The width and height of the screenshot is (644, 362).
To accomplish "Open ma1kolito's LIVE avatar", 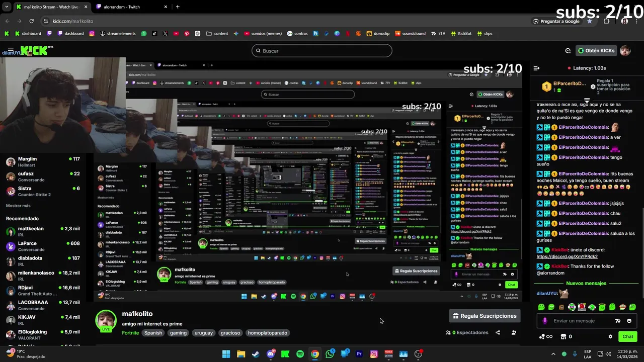I will 106,321.
